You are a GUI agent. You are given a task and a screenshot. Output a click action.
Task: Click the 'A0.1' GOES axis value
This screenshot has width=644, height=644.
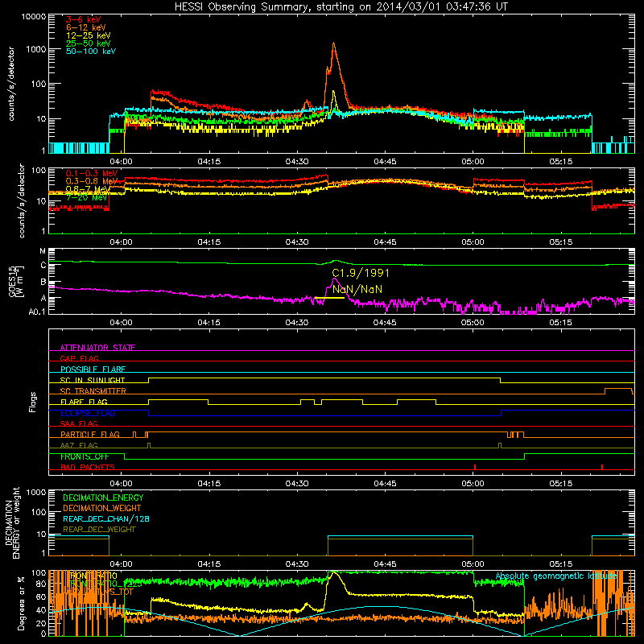(37, 312)
